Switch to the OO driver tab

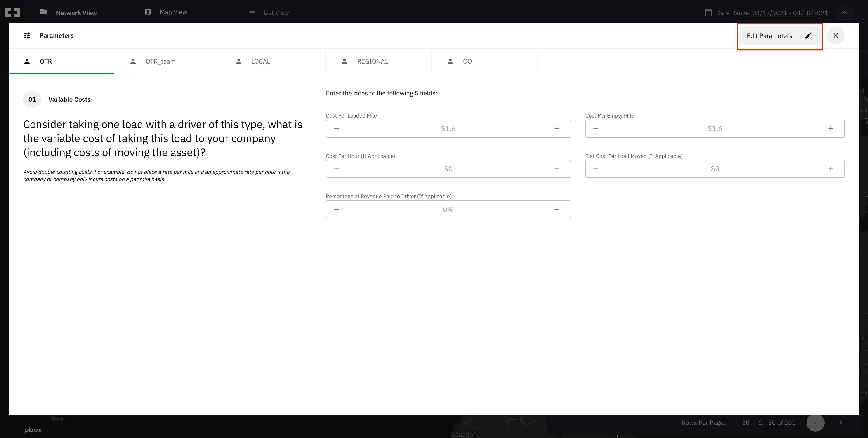467,61
